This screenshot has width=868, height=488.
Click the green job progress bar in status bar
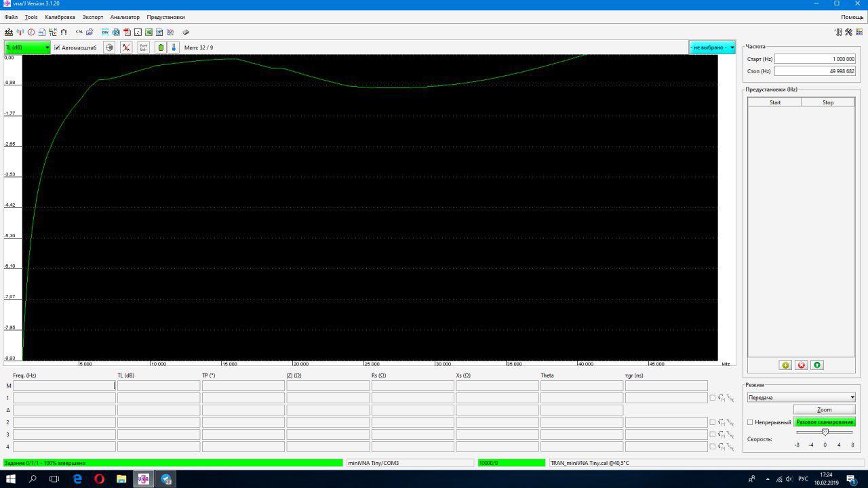click(173, 463)
